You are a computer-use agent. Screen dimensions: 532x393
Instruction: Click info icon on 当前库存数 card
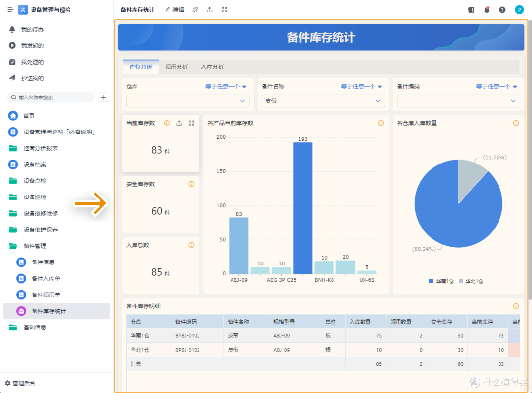pos(167,123)
